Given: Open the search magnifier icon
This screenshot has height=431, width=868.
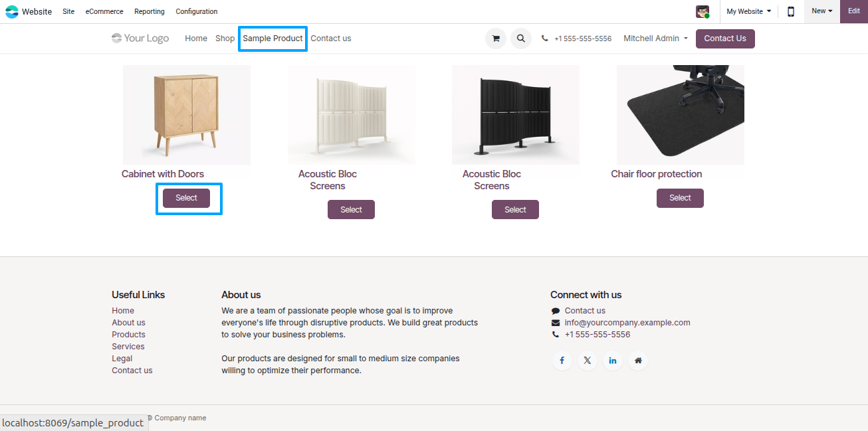Looking at the screenshot, I should tap(521, 39).
